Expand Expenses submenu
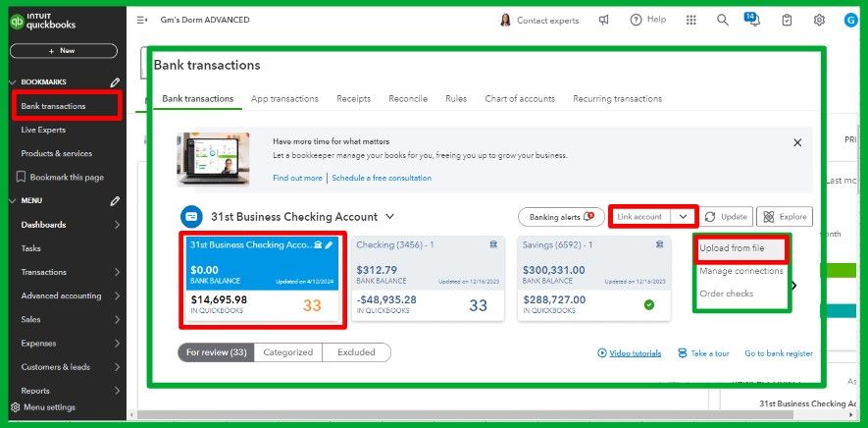This screenshot has height=428, width=868. point(118,344)
